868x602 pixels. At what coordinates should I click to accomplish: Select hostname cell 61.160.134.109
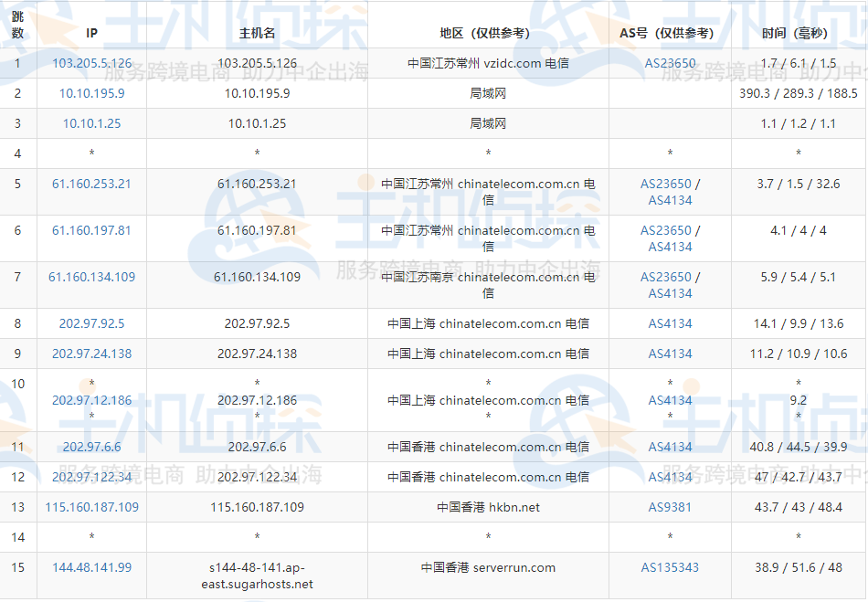[257, 277]
